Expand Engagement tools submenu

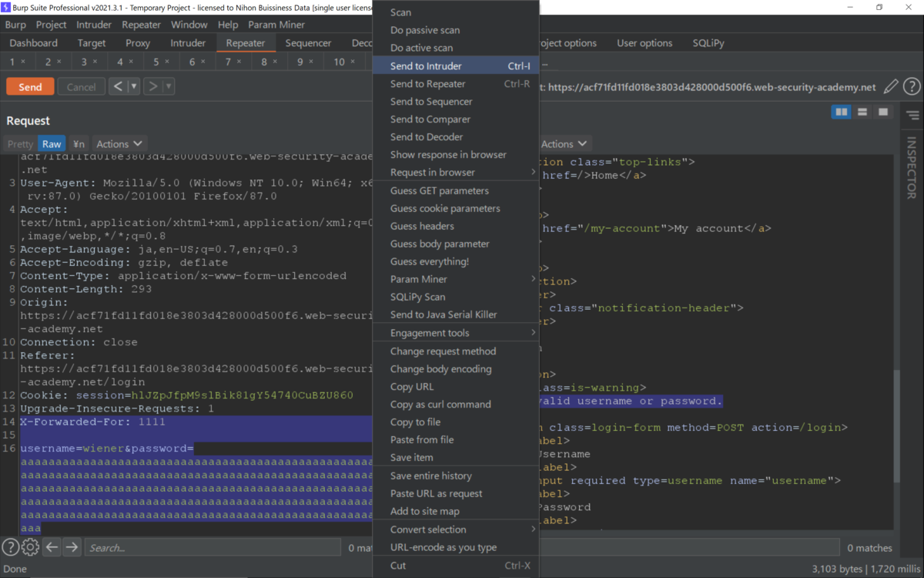pyautogui.click(x=455, y=333)
